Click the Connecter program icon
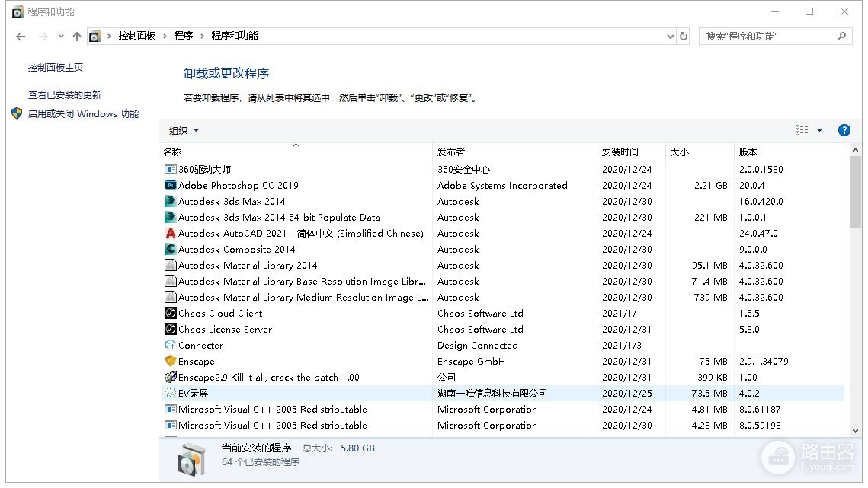This screenshot has height=488, width=868. click(171, 345)
